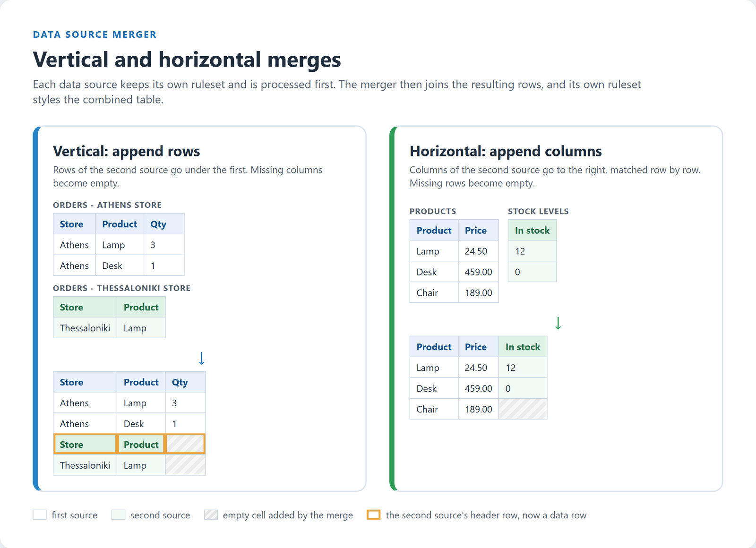Click the first source legend swatch
Screen dimensions: 756x548
click(x=40, y=515)
